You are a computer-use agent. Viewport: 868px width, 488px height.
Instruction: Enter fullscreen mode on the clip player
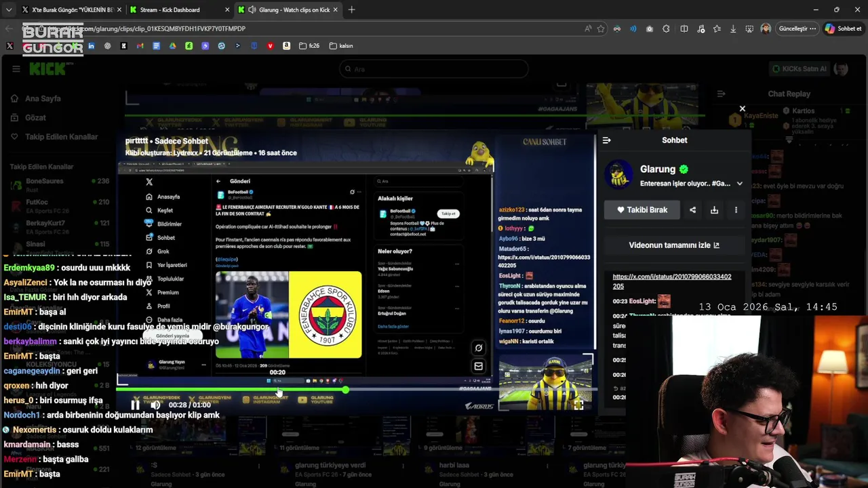click(578, 405)
